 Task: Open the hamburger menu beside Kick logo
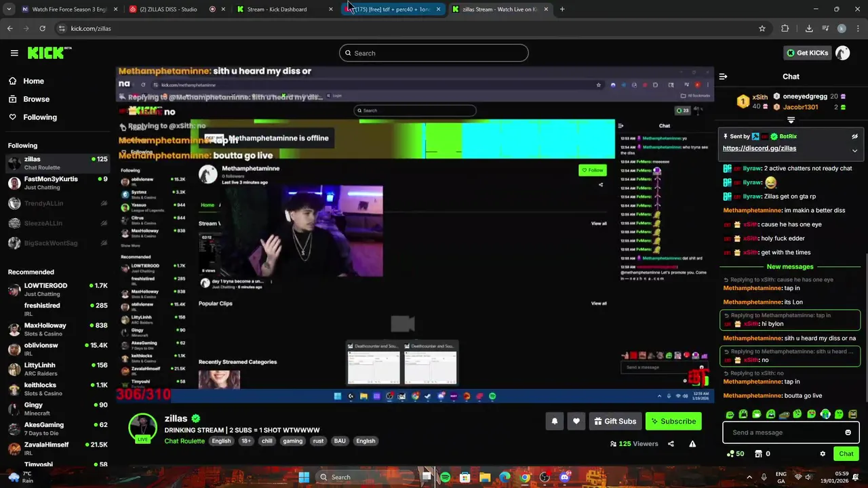[x=14, y=53]
